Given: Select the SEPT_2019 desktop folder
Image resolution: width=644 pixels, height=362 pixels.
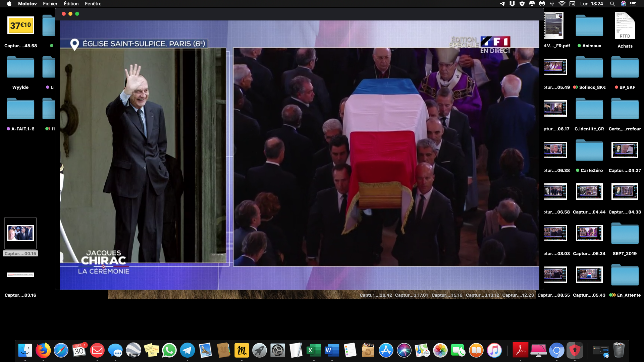Looking at the screenshot, I should pyautogui.click(x=625, y=234).
